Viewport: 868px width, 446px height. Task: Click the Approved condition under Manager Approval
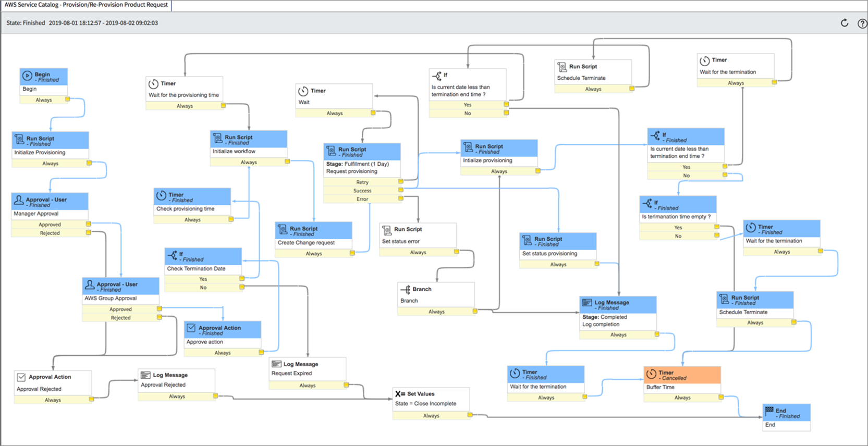(50, 225)
